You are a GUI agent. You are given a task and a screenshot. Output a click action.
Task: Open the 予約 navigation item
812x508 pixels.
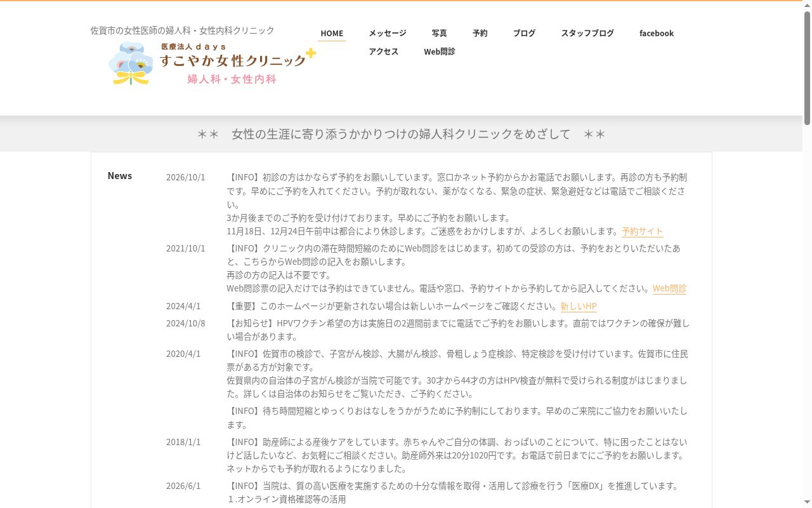tap(480, 33)
